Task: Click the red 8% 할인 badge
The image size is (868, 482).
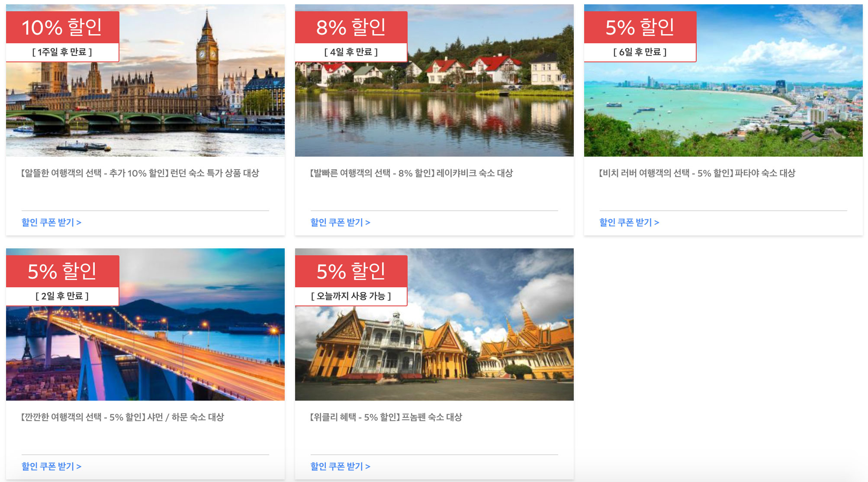Action: click(351, 27)
